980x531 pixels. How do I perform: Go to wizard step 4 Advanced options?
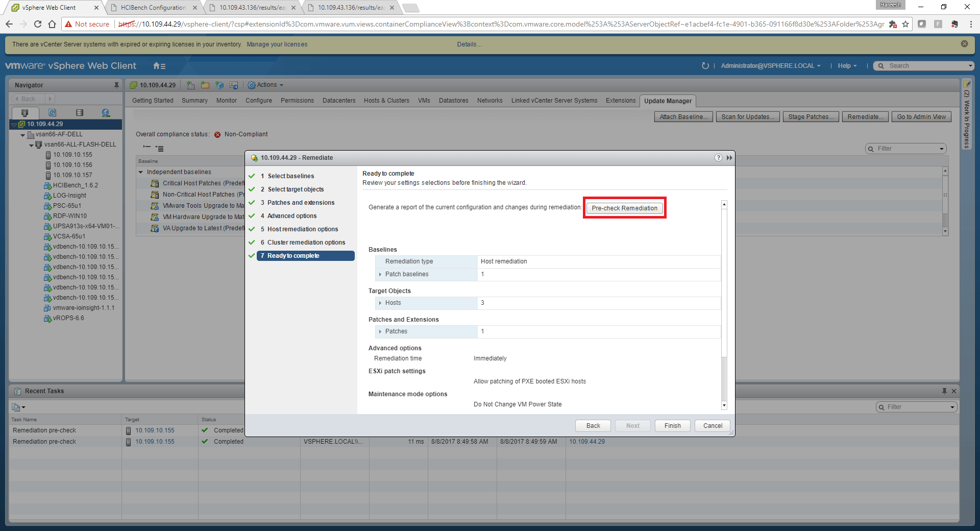pyautogui.click(x=291, y=216)
